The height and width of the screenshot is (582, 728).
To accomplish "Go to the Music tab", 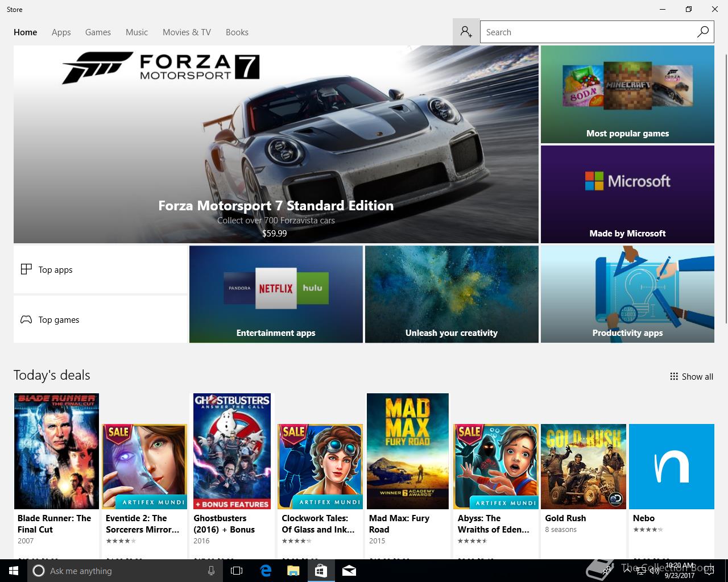I will click(x=136, y=32).
